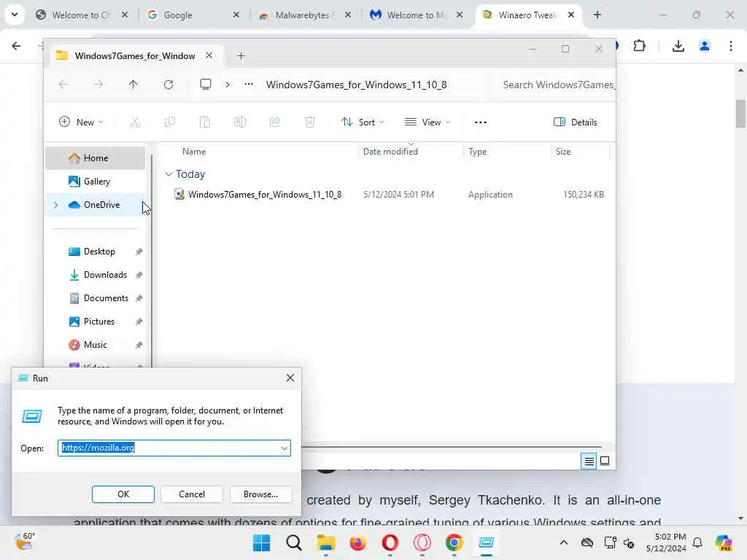
Task: Open notification bell in taskbar
Action: point(697,542)
